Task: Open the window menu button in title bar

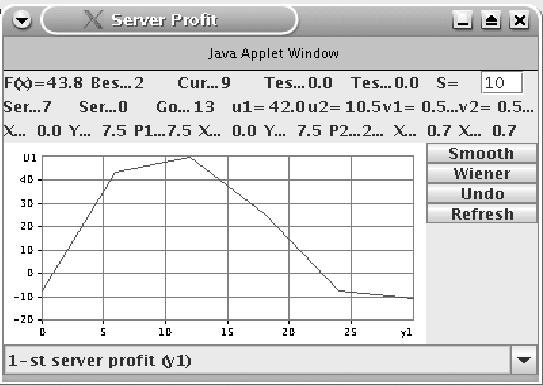Action: pos(22,20)
